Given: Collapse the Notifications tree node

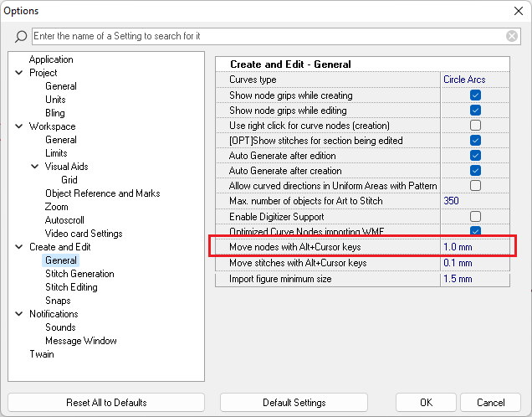Looking at the screenshot, I should tap(19, 314).
